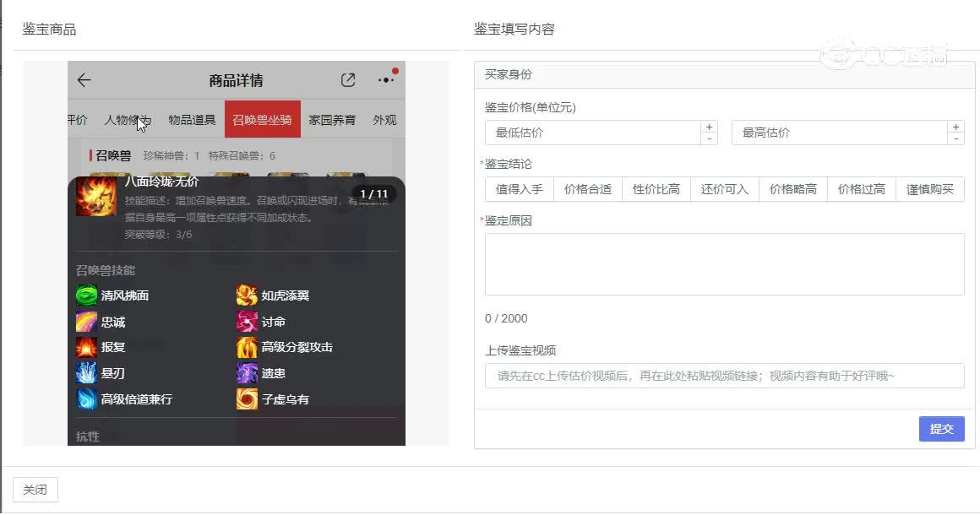This screenshot has width=980, height=515.
Task: Click the 关闭 button
Action: click(x=35, y=490)
